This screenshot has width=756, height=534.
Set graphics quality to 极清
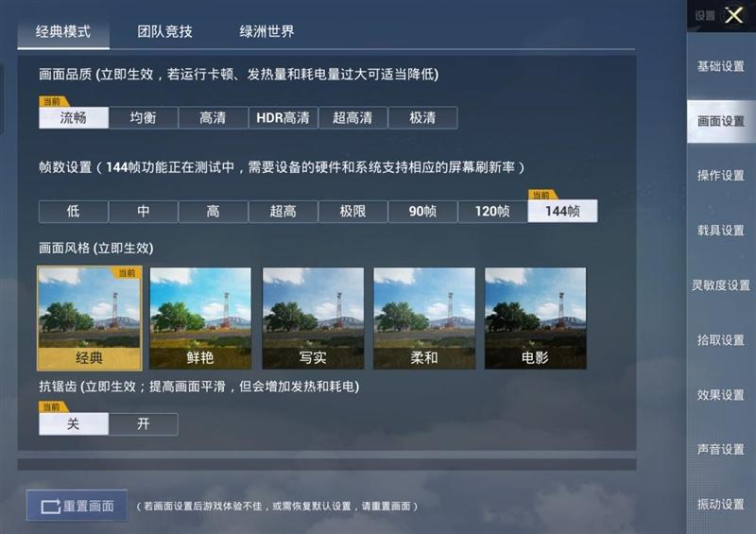(422, 118)
